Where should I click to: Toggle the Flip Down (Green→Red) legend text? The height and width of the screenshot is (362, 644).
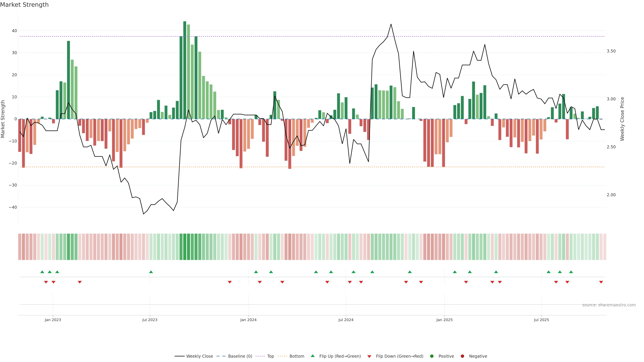coord(399,356)
